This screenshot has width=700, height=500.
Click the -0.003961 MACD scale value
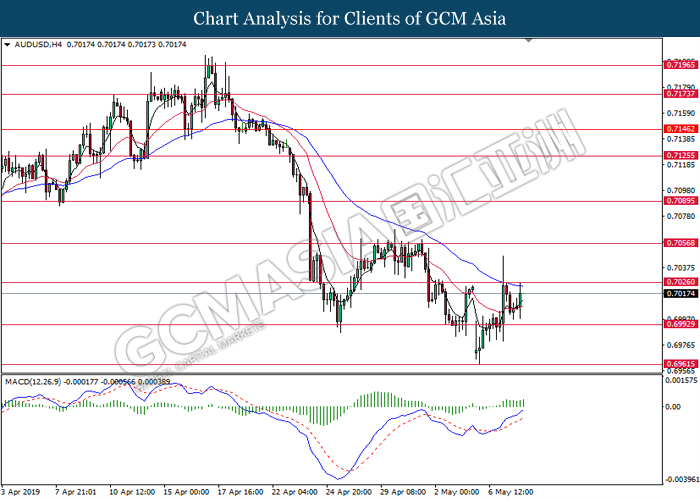click(681, 479)
